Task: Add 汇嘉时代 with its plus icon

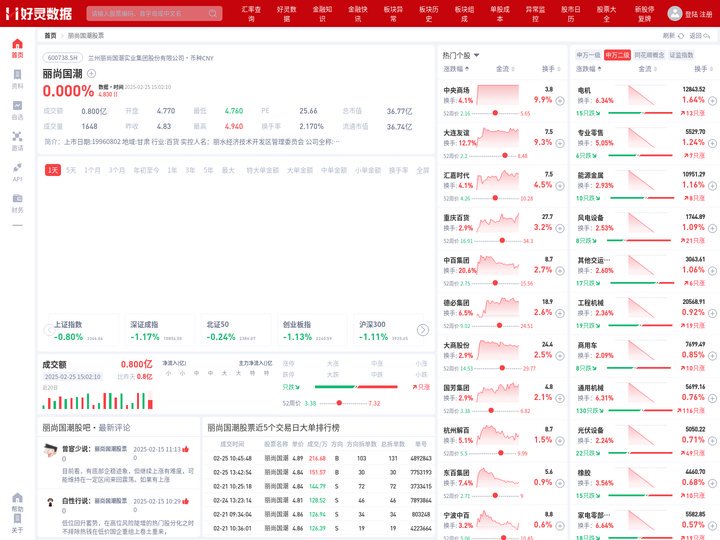Action: click(560, 186)
